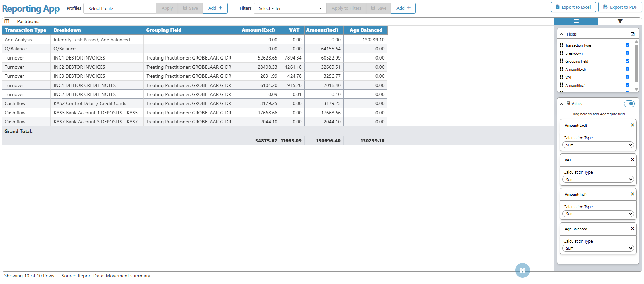Open the Select Filter dropdown

click(x=290, y=8)
